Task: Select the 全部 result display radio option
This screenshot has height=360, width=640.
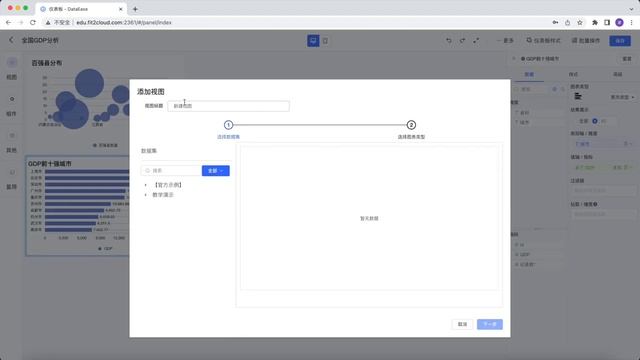Action: click(x=583, y=121)
